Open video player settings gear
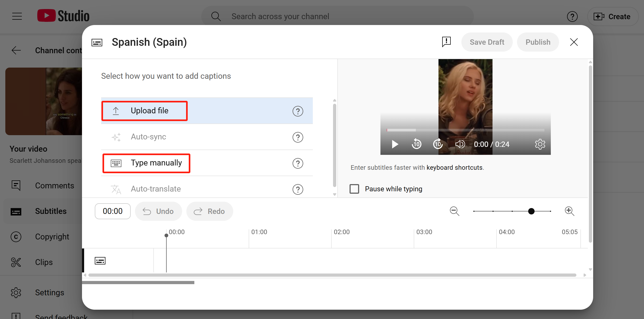The image size is (644, 319). point(540,144)
